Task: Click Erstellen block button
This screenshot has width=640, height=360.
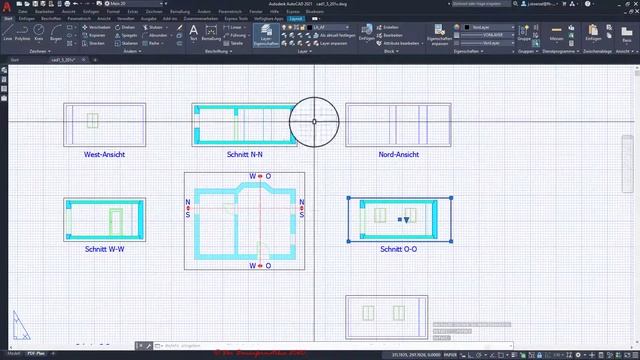Action: pos(387,27)
